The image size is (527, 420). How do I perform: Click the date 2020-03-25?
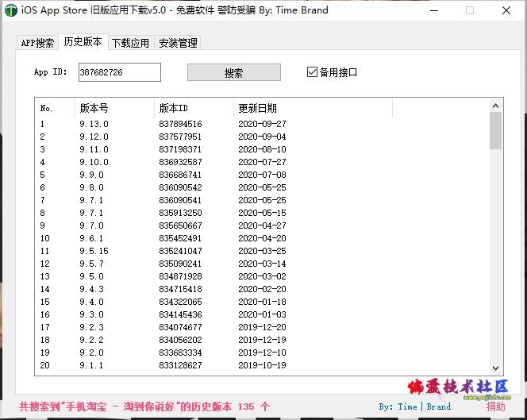pyautogui.click(x=262, y=251)
